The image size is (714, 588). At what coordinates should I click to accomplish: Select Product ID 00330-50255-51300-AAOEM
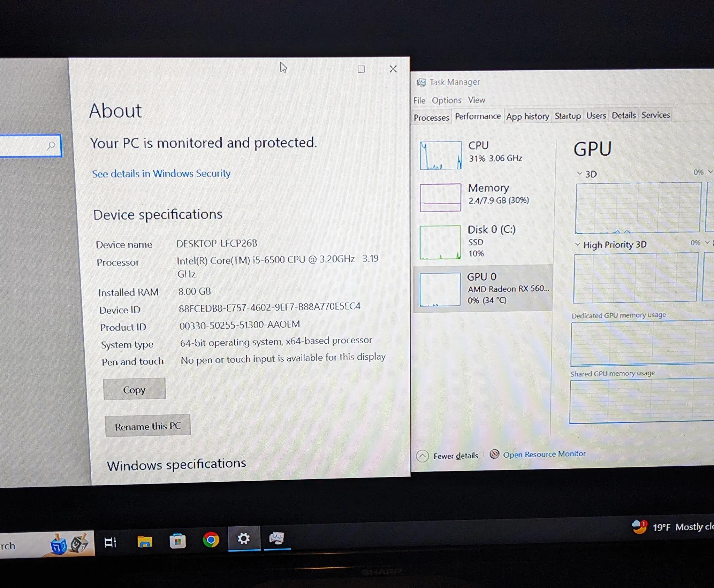point(240,325)
